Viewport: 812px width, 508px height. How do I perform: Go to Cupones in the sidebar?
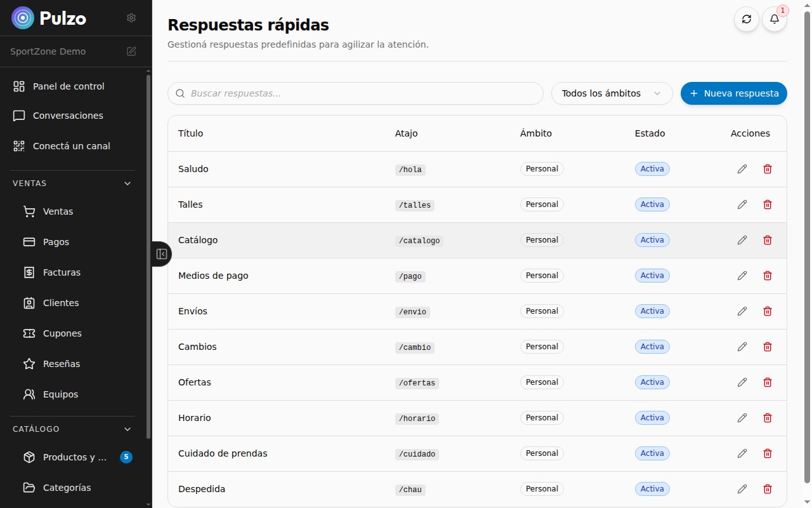62,333
